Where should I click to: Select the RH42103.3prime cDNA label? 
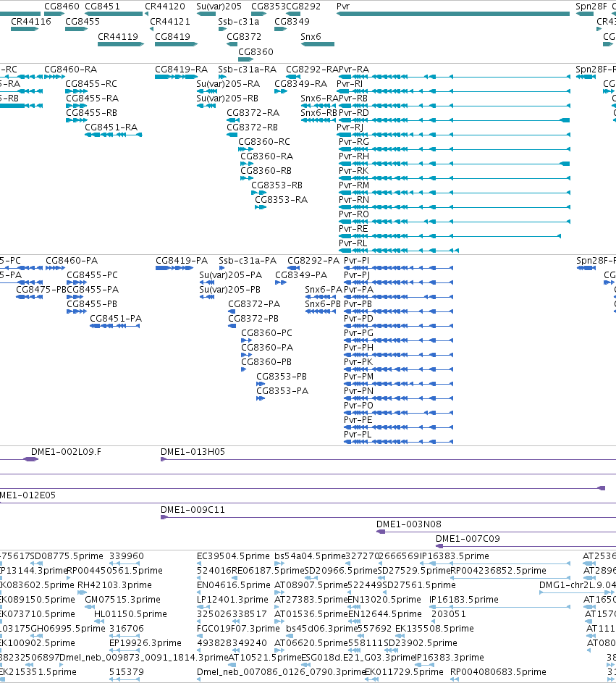[x=114, y=585]
